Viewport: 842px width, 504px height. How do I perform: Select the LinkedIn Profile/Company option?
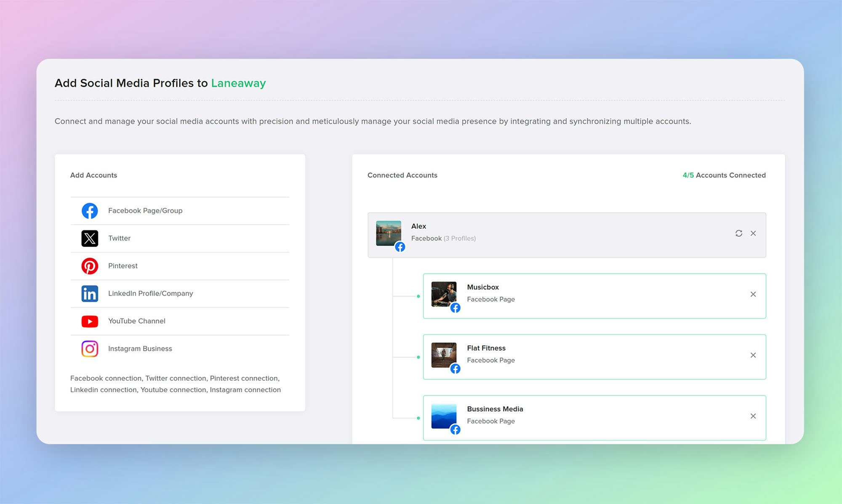click(150, 294)
